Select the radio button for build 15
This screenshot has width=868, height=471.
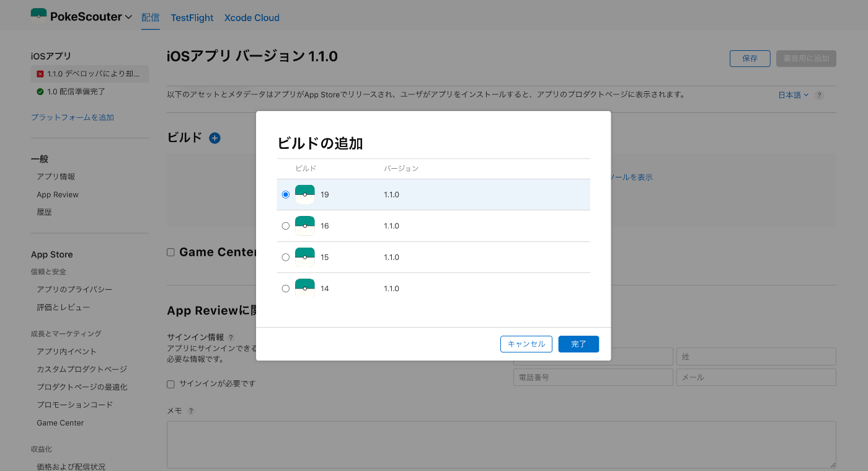coord(286,258)
